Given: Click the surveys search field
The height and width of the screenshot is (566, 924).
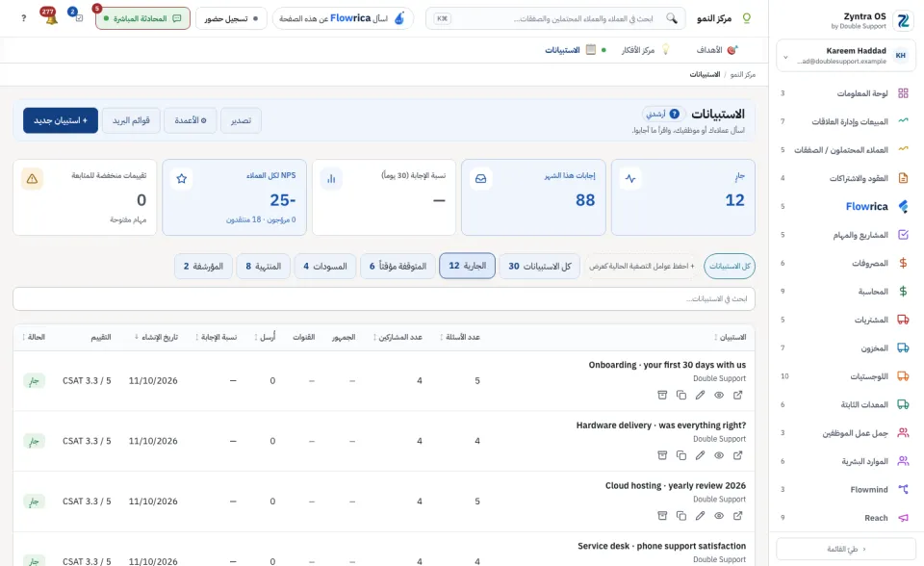Looking at the screenshot, I should pyautogui.click(x=384, y=299).
